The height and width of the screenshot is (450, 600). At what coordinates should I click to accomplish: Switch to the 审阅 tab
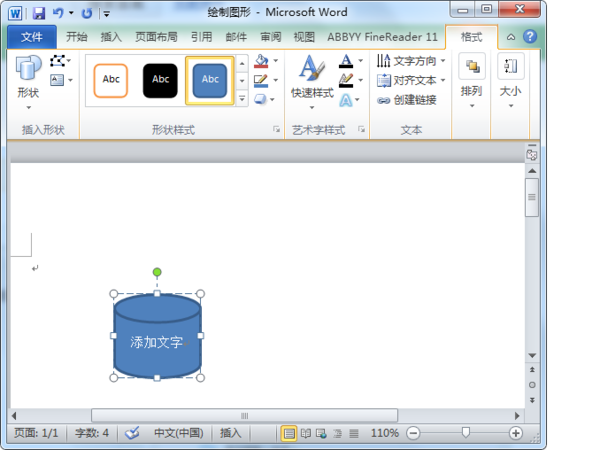click(271, 37)
